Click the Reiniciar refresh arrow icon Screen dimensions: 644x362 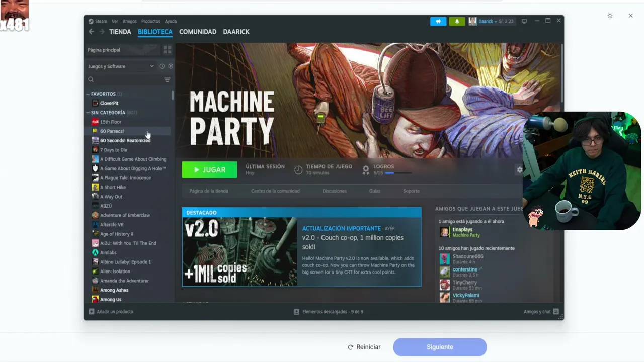[351, 347]
